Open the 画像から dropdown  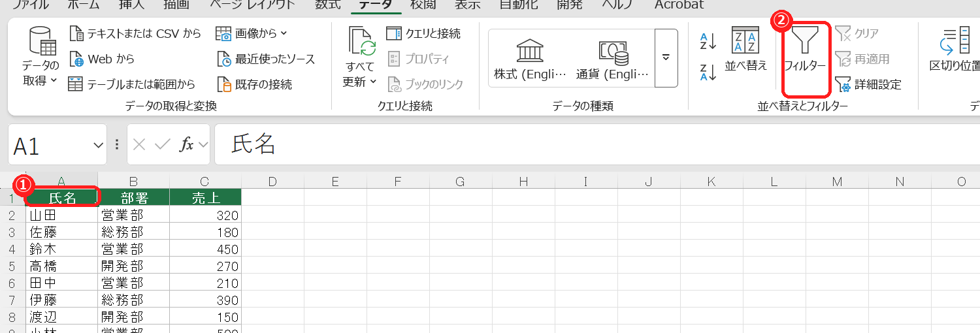tap(252, 33)
